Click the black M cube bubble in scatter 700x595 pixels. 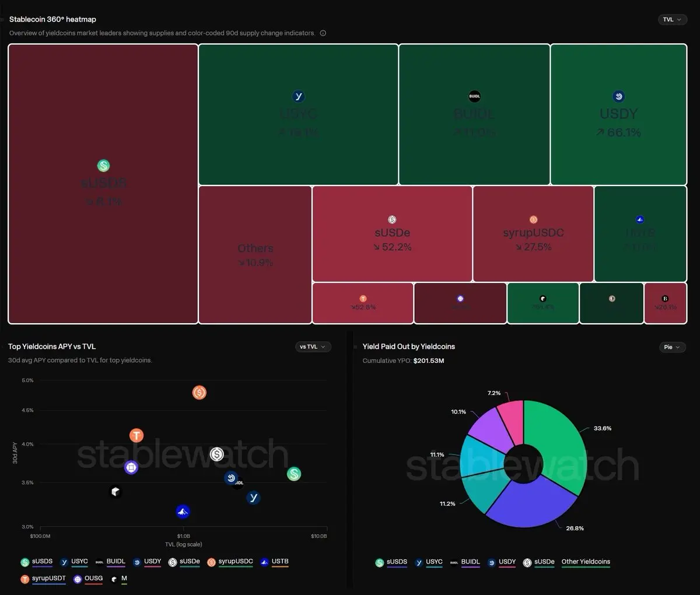(x=116, y=492)
